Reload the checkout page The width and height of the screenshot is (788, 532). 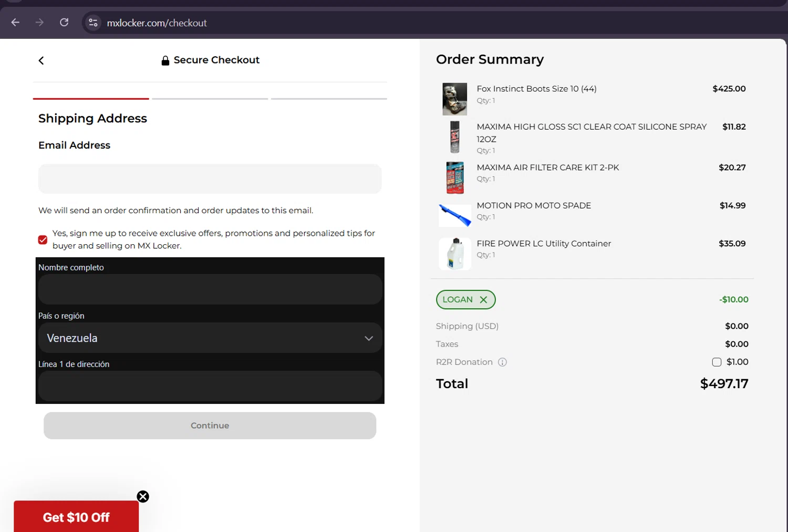[x=64, y=23]
